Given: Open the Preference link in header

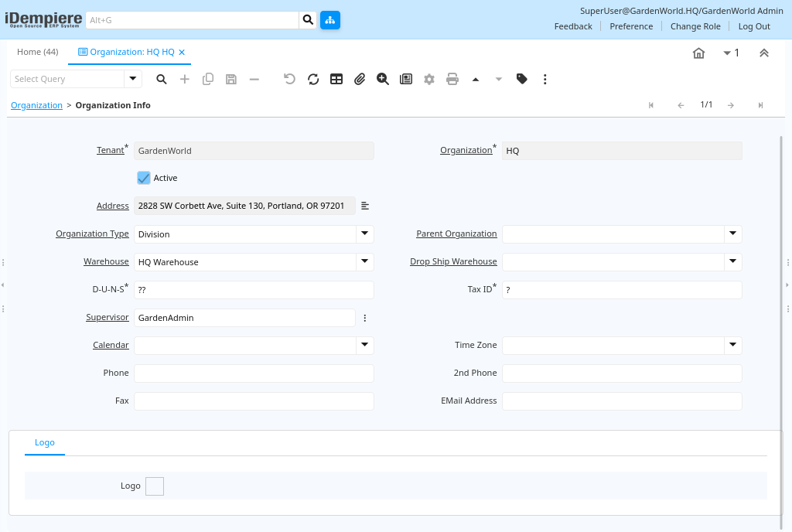Looking at the screenshot, I should tap(631, 26).
